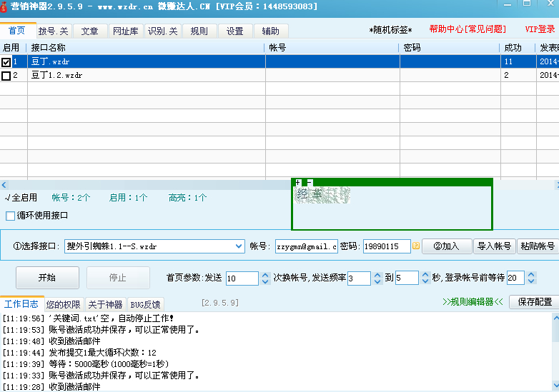
Task: Click the 成功 column header
Action: point(518,48)
